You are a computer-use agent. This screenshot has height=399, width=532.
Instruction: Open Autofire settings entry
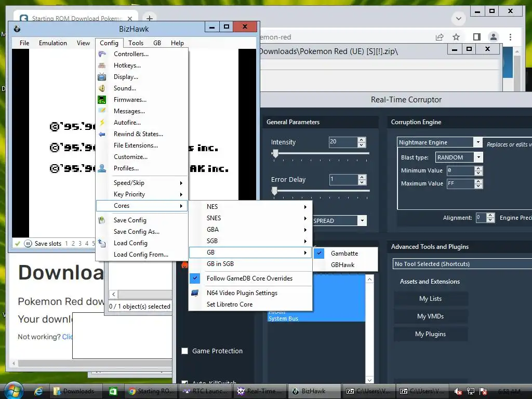[x=142, y=123]
